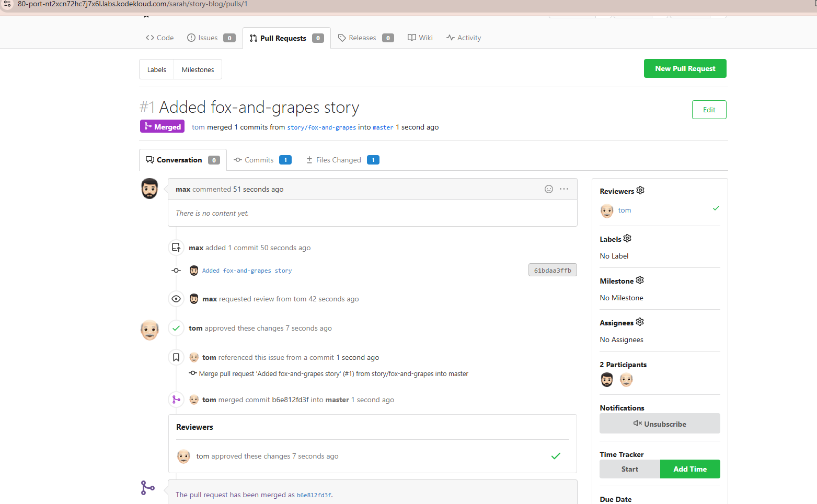Viewport: 817px width, 504px height.
Task: Click the Files Changed count badge
Action: click(x=373, y=160)
